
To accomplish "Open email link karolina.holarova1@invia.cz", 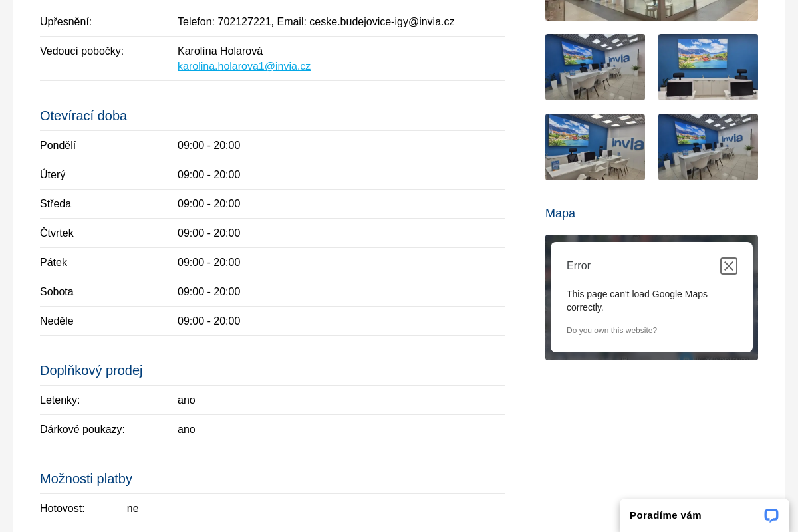I will point(244,66).
